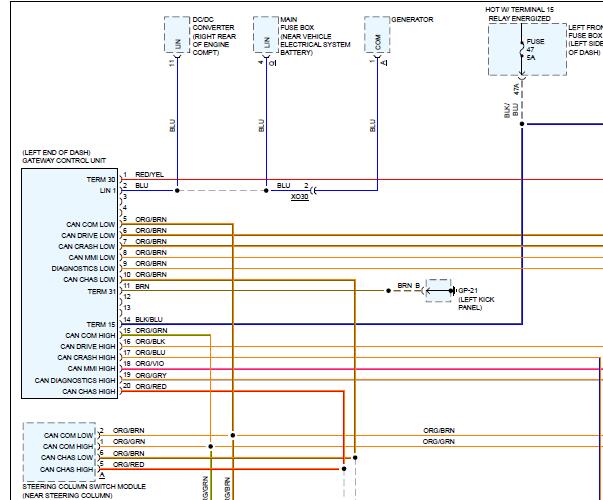603x500 pixels.
Task: Select DIAGNOSTICS LOW pin label
Action: click(83, 268)
